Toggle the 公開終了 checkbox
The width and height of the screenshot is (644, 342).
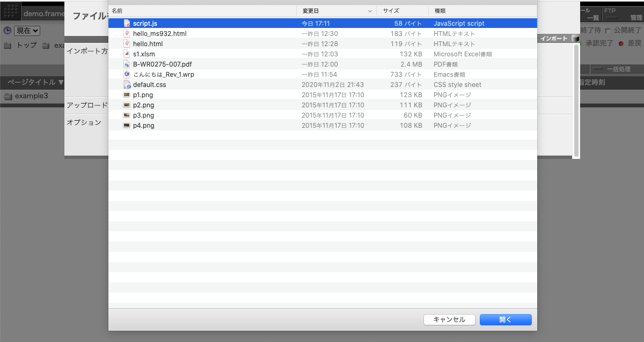pyautogui.click(x=608, y=31)
